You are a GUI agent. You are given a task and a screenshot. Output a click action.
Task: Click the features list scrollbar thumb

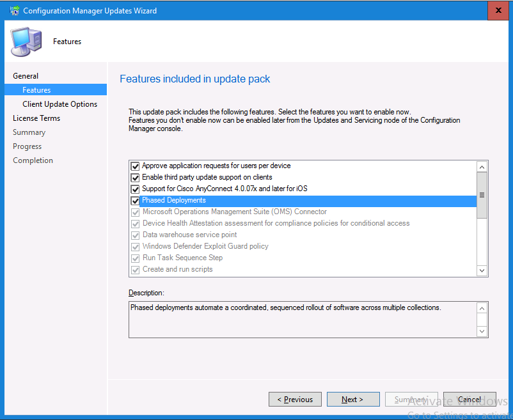482,195
